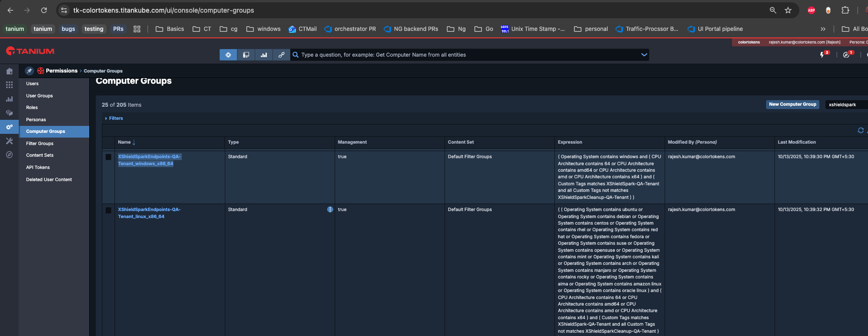Open the orchestrator PR bookmark

350,29
